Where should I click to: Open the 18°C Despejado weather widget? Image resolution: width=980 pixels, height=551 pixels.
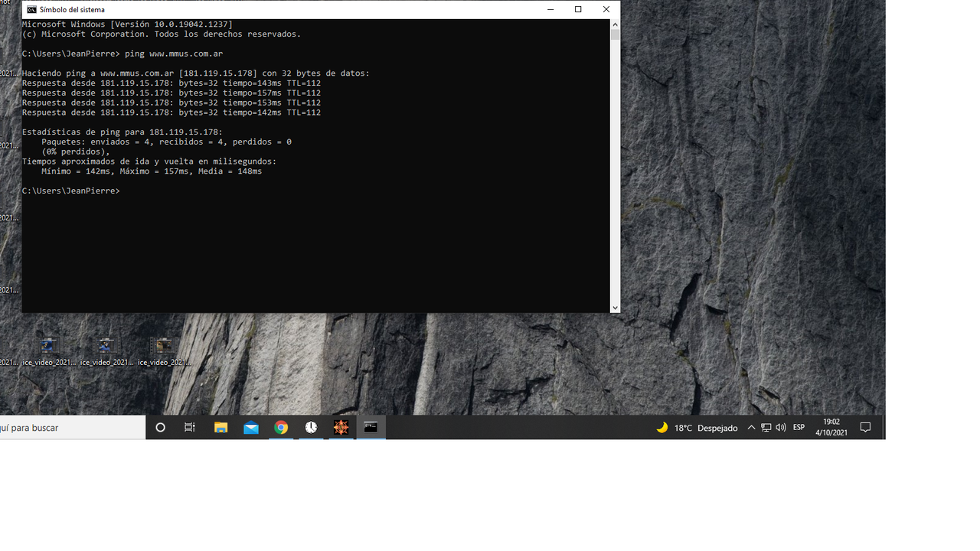(x=697, y=428)
